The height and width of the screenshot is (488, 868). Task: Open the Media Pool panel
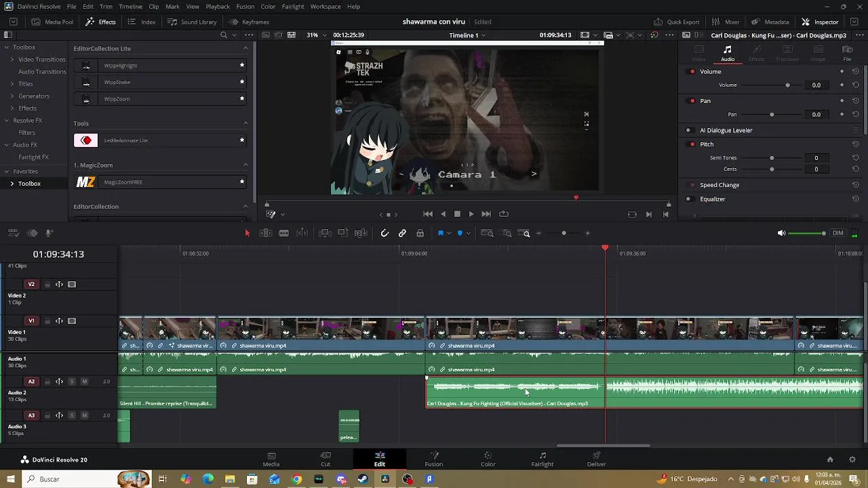click(52, 22)
